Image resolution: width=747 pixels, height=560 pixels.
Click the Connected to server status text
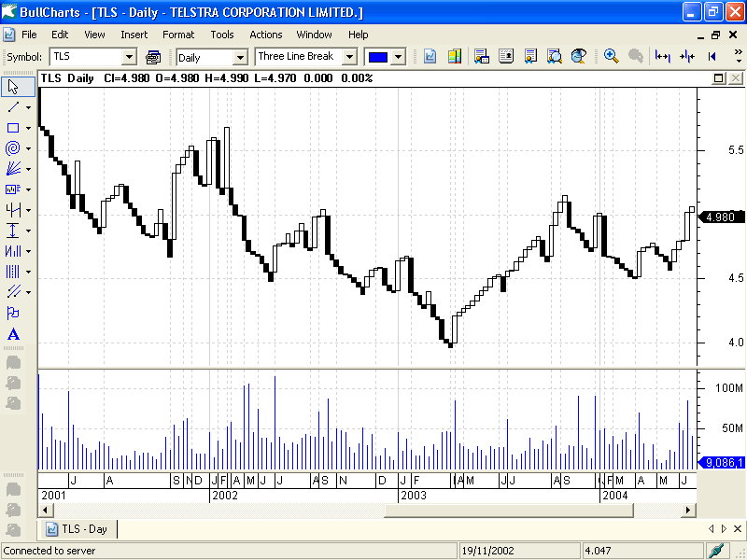tap(49, 551)
